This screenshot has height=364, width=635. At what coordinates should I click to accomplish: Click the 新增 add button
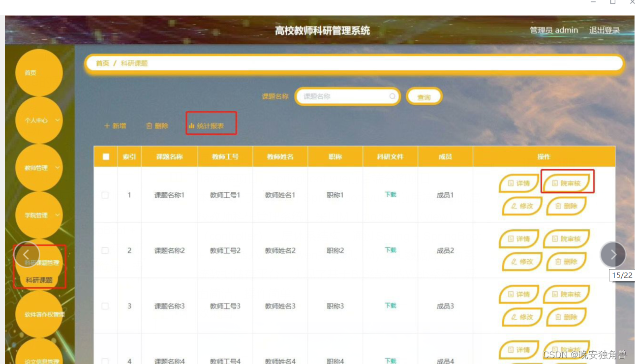(115, 126)
